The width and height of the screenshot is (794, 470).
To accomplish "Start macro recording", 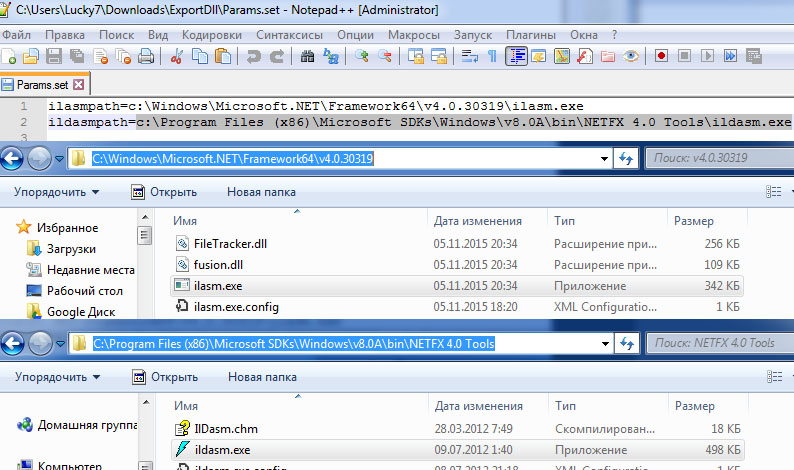I will click(661, 56).
